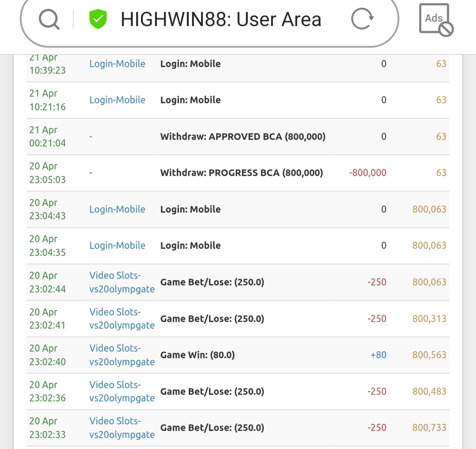476x449 pixels.
Task: Open Video Slots-vs20olympgate link at 23:02:36
Action: pos(122,392)
